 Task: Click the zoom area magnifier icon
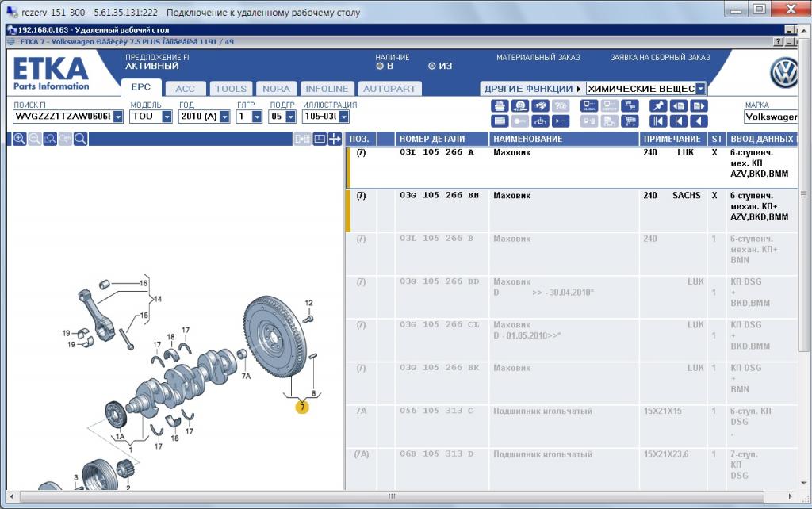click(x=50, y=139)
